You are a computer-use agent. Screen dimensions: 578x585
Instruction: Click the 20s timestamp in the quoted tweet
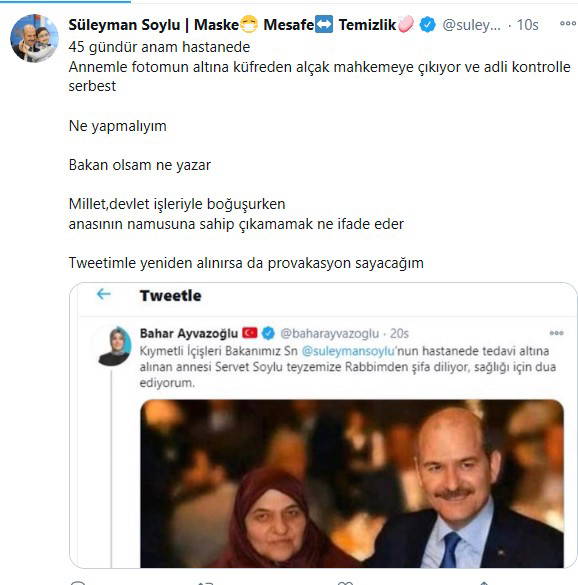pyautogui.click(x=399, y=333)
